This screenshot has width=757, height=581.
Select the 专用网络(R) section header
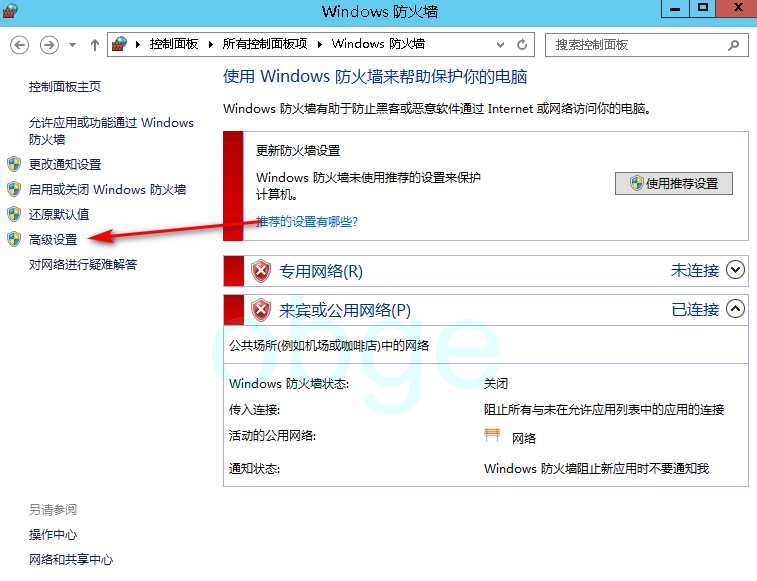coord(486,271)
